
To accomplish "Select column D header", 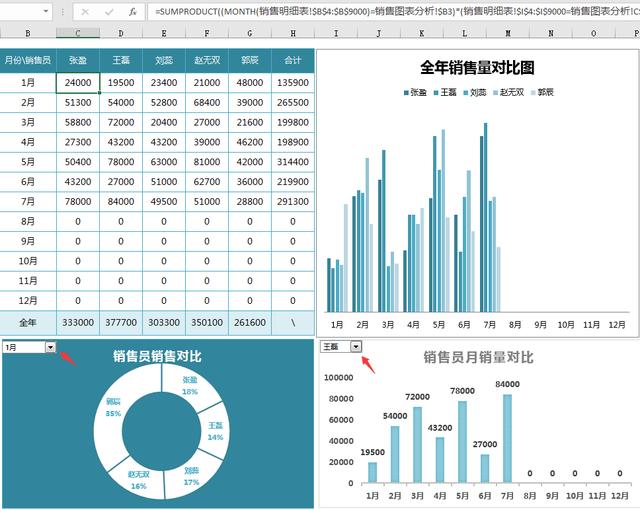I will tap(121, 33).
